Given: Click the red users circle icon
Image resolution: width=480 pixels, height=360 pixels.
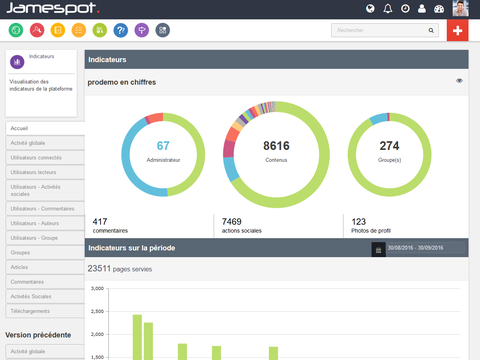Looking at the screenshot, I should (x=37, y=30).
